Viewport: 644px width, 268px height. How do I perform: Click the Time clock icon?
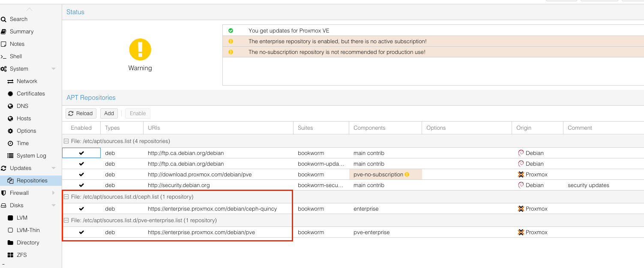[x=10, y=143]
